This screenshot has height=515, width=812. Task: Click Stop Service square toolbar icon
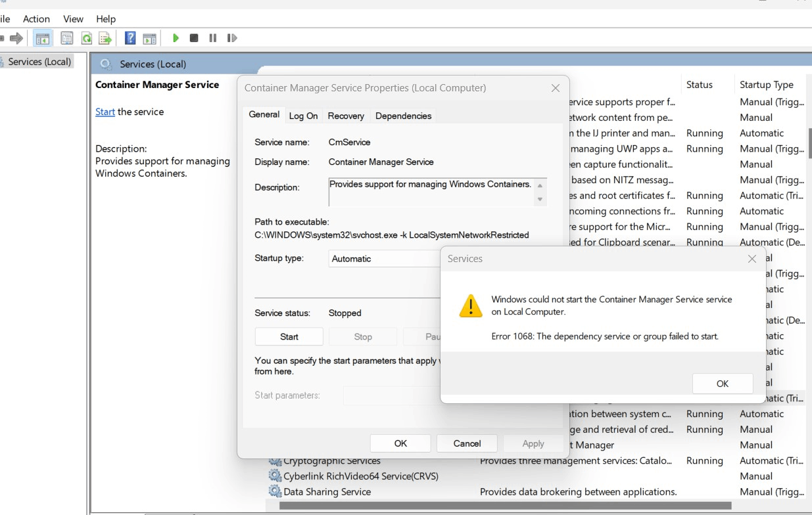click(x=194, y=38)
